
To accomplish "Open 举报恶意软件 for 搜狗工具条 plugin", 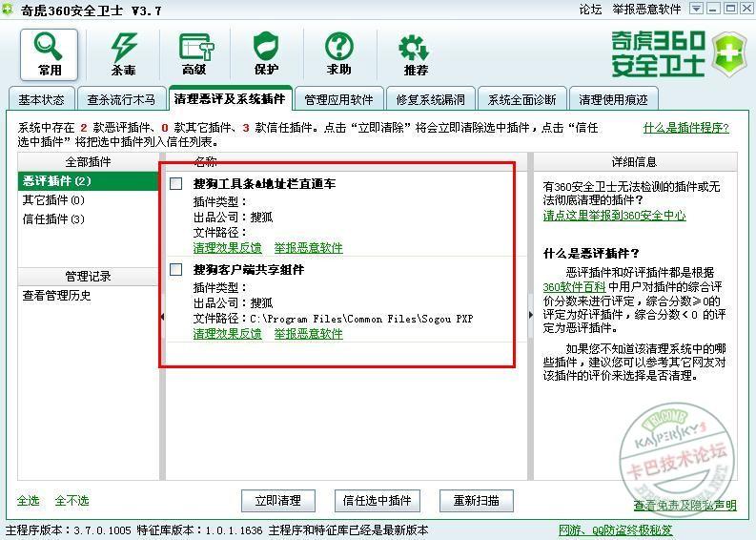I will click(309, 248).
